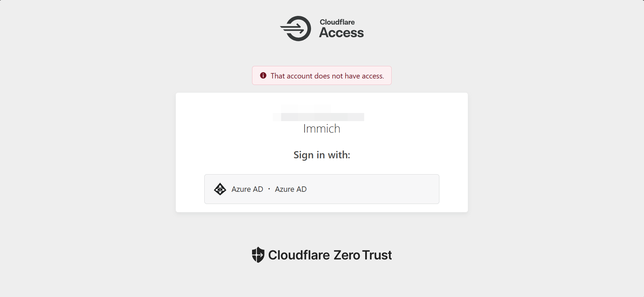Click the dot separator between Azure AD labels
Screen dimensions: 644x297
[269, 189]
